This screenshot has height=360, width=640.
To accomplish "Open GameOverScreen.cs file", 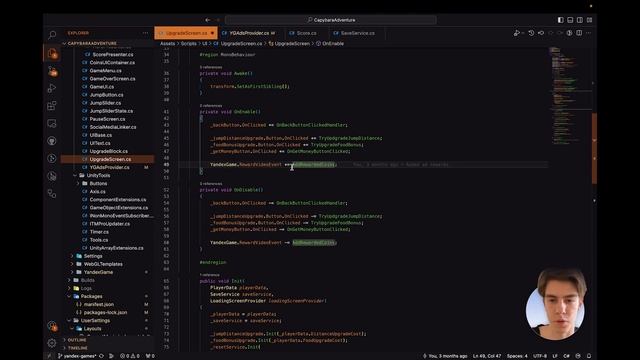I will (112, 79).
